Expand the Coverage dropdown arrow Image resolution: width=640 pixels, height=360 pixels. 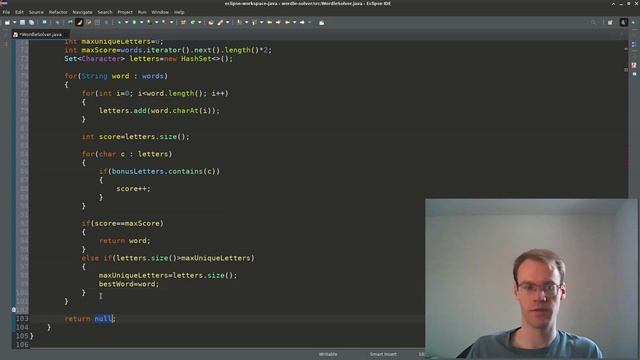(156, 22)
